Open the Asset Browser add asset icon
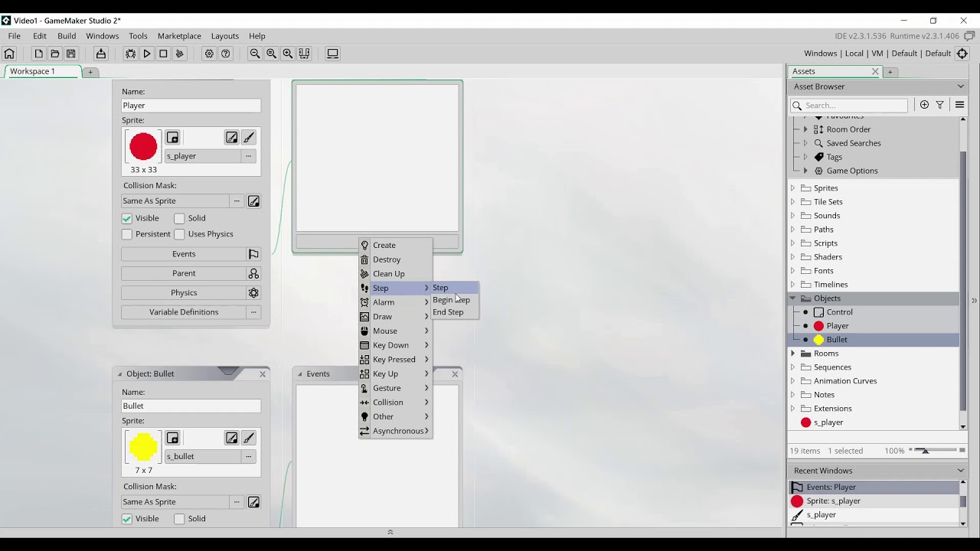The width and height of the screenshot is (980, 551). [924, 105]
